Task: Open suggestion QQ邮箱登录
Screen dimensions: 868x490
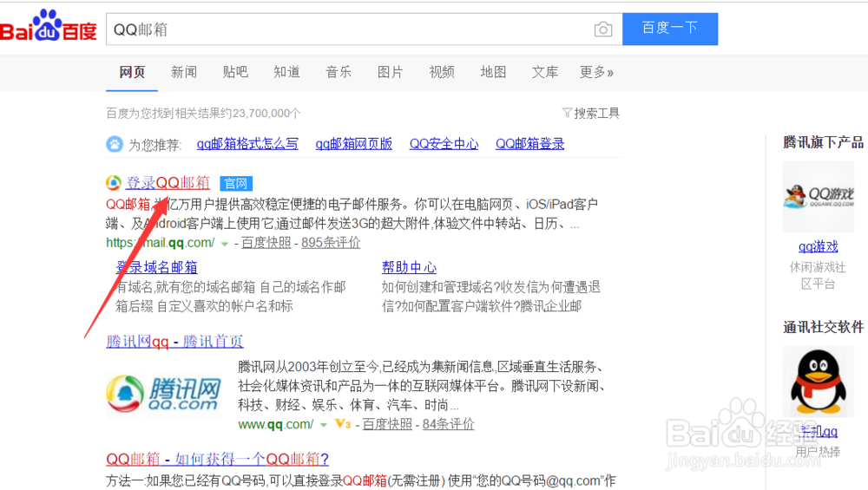Action: coord(529,144)
